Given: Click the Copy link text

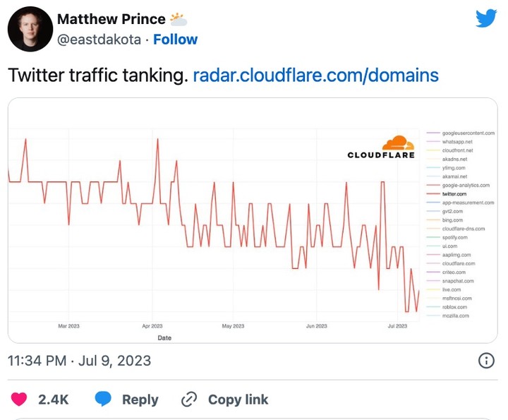Looking at the screenshot, I should 238,400.
